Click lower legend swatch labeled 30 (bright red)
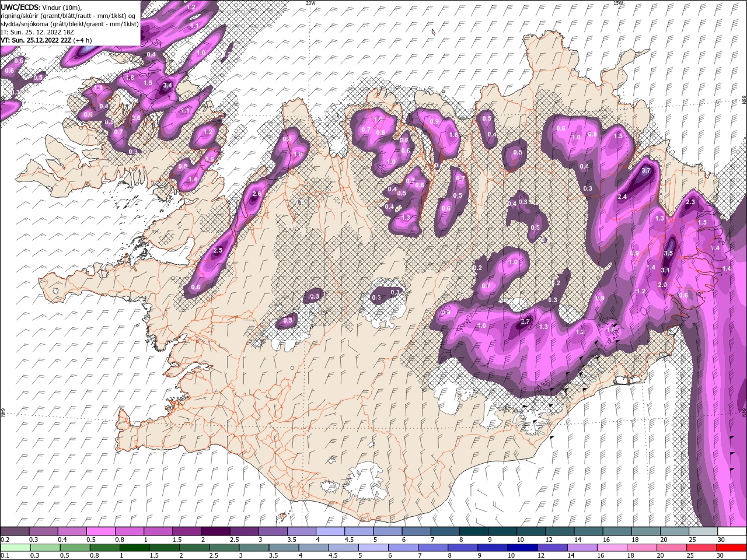This screenshot has height=560, width=747. (x=731, y=548)
